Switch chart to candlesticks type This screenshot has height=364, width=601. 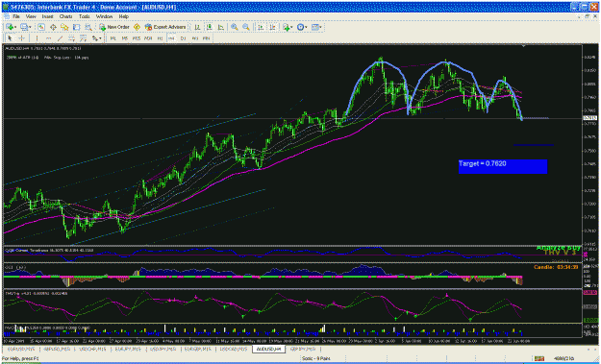point(210,27)
